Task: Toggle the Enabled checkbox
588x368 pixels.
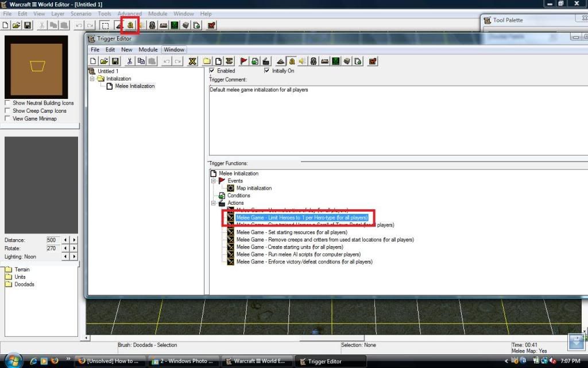Action: pyautogui.click(x=212, y=71)
